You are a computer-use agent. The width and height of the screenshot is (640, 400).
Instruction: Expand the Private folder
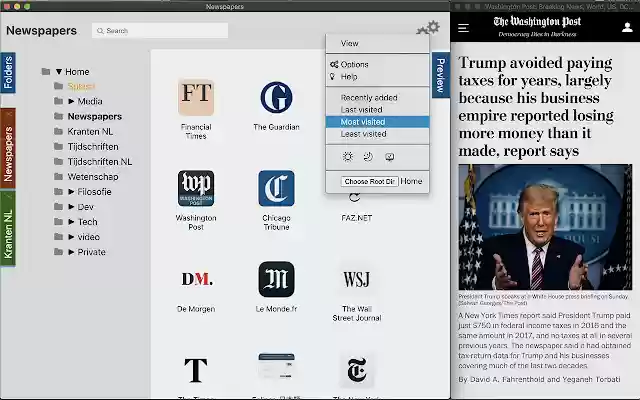(x=71, y=252)
